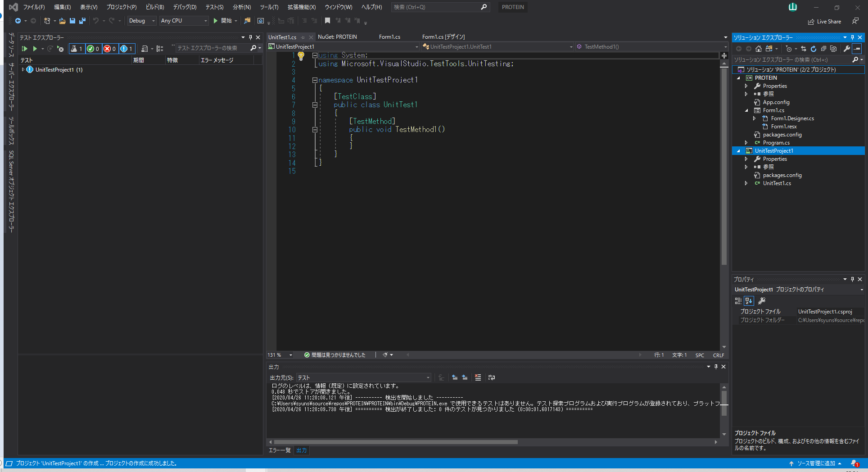The width and height of the screenshot is (868, 472).
Task: Click the Home icon in Solution Explorer
Action: [759, 49]
